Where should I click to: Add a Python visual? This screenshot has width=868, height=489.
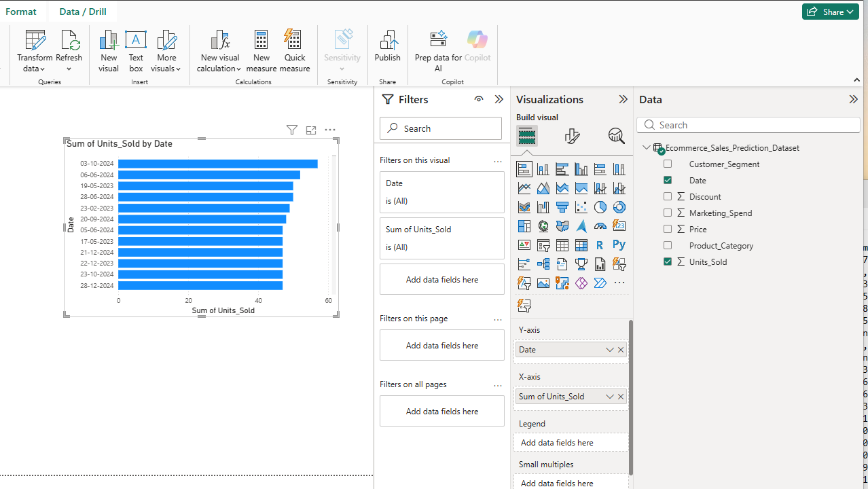tap(619, 244)
